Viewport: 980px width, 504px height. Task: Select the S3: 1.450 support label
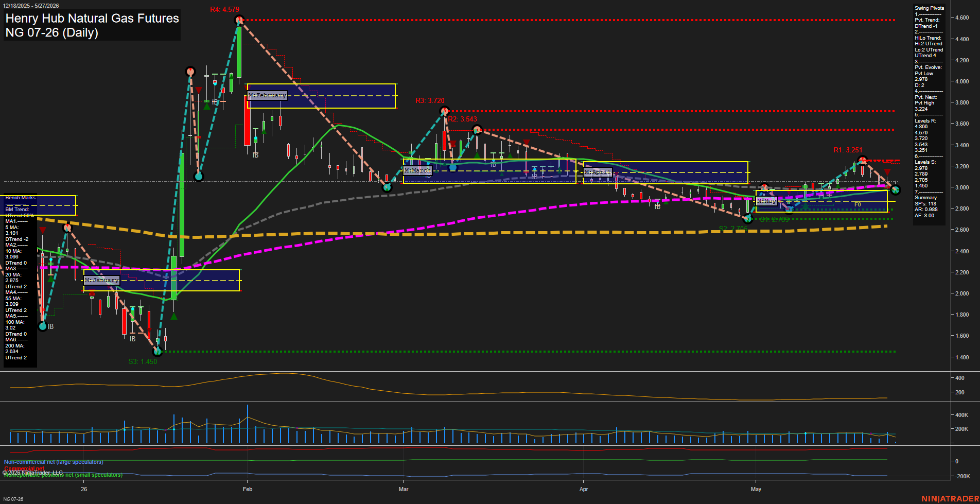point(143,361)
